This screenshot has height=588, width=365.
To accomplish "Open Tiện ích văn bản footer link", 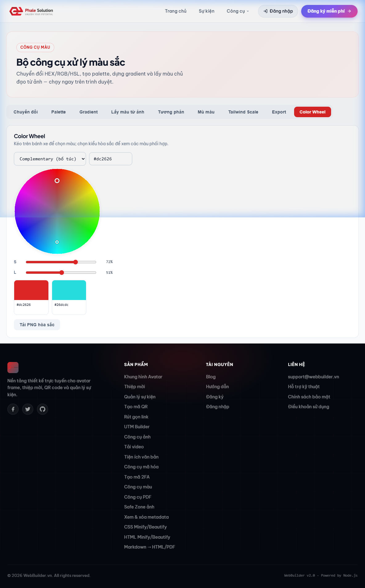I will [x=141, y=457].
